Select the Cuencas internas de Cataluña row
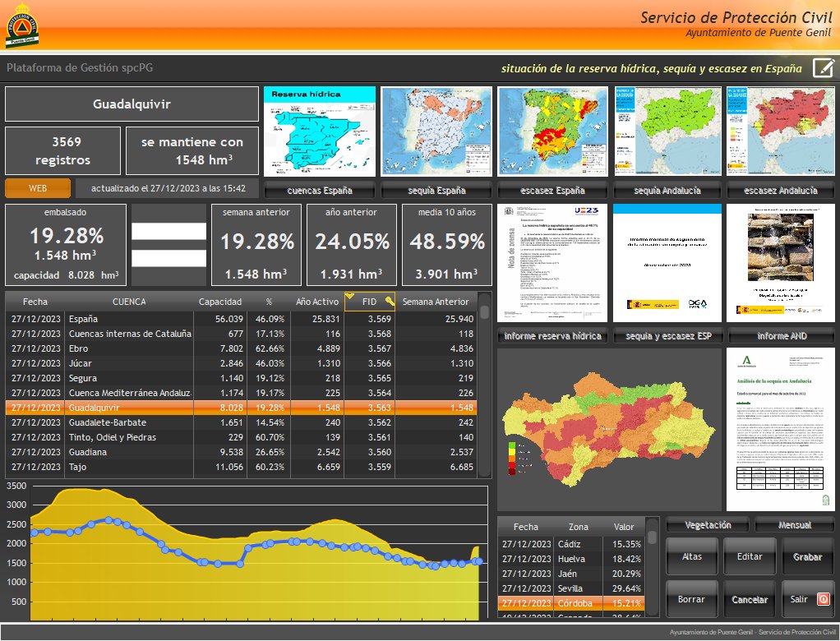 tap(241, 334)
